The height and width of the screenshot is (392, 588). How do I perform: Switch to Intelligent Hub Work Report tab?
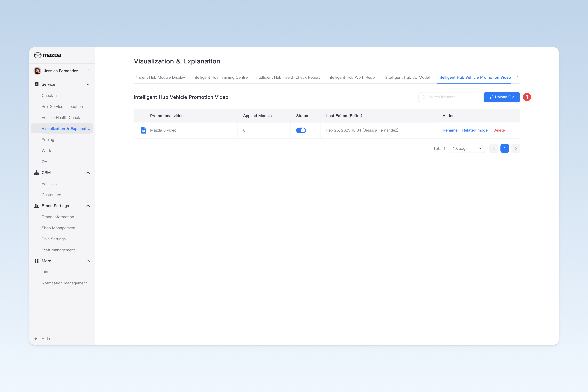[352, 78]
